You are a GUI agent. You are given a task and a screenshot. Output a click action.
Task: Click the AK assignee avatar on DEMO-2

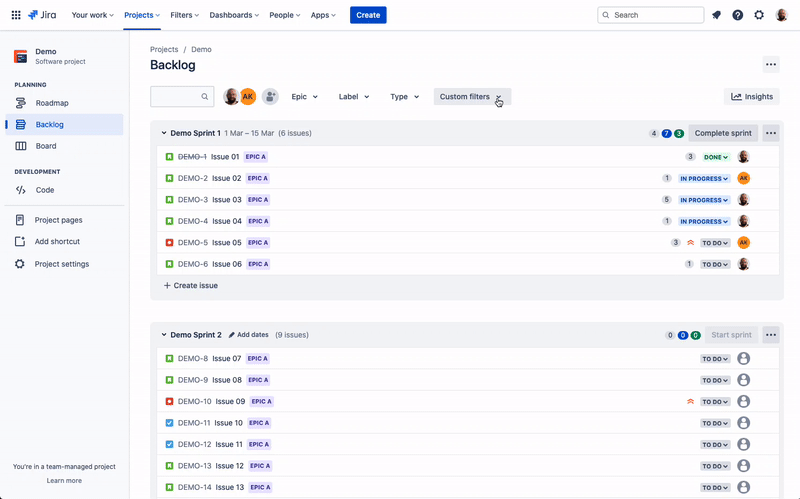(x=744, y=178)
